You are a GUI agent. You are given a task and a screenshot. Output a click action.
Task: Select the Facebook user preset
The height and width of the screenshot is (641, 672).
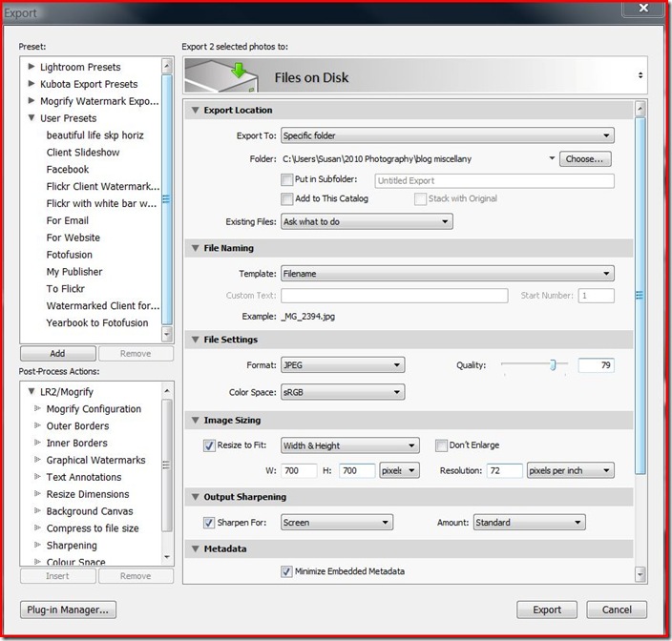(68, 170)
